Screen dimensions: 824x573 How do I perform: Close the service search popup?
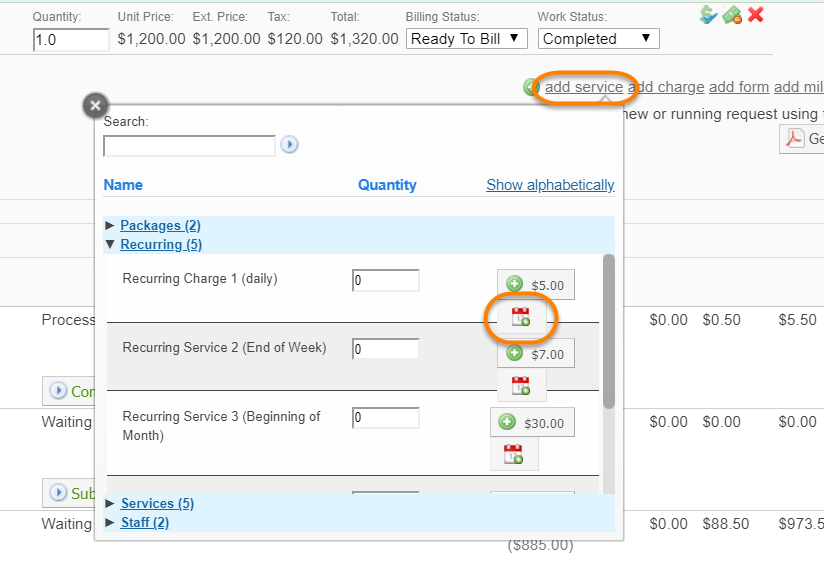point(95,105)
